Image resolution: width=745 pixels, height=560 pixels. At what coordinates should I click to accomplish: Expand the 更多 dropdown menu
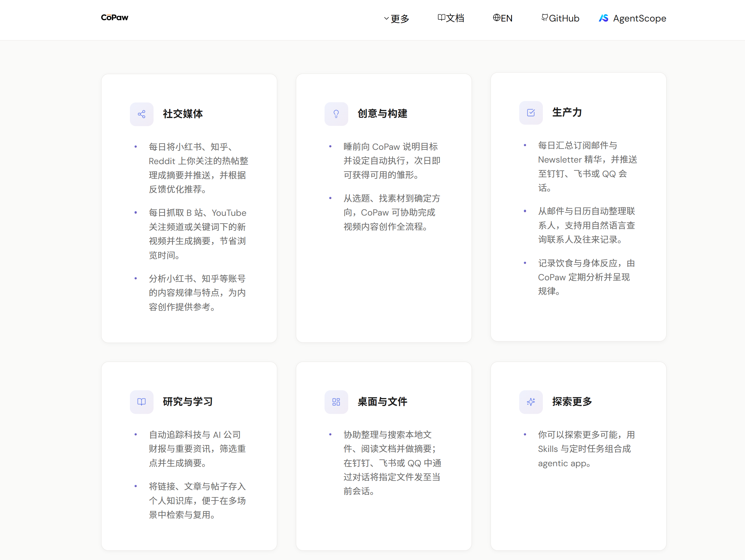pyautogui.click(x=396, y=18)
